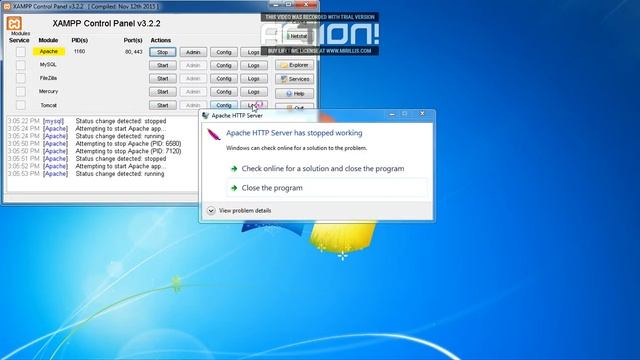Click the MySQL module label

(48, 64)
